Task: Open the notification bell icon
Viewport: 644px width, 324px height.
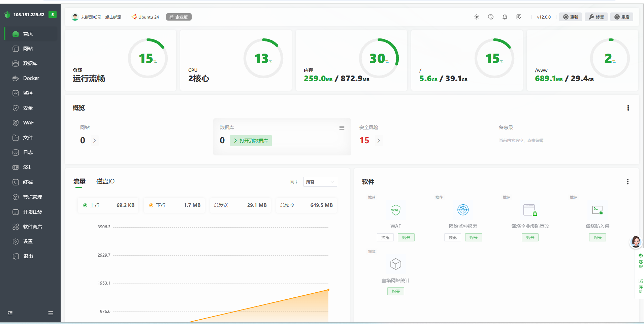Action: pyautogui.click(x=505, y=17)
